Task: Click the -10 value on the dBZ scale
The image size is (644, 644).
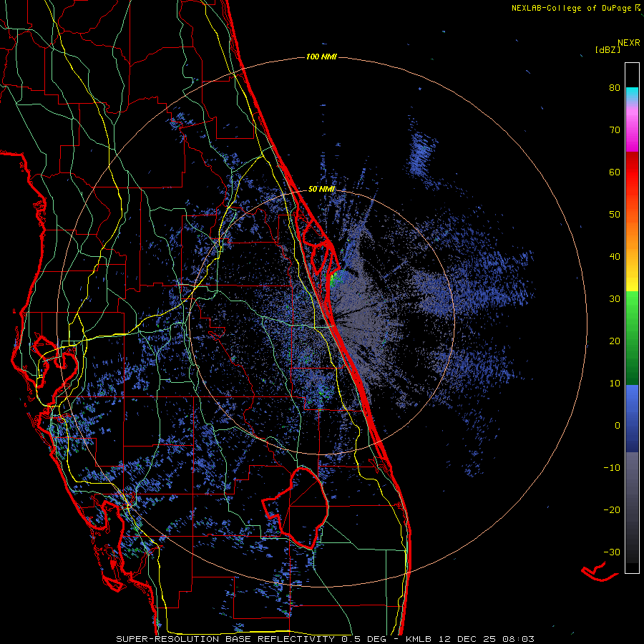Action: click(x=612, y=468)
